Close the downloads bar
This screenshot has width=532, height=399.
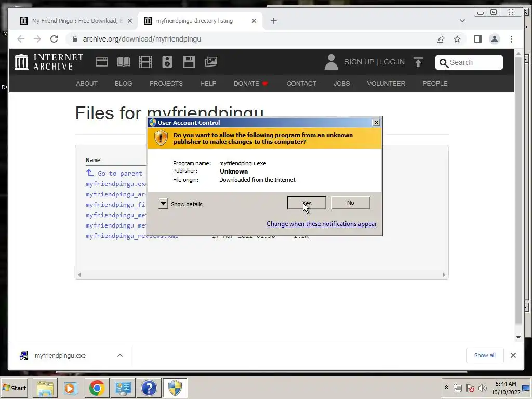tap(513, 355)
